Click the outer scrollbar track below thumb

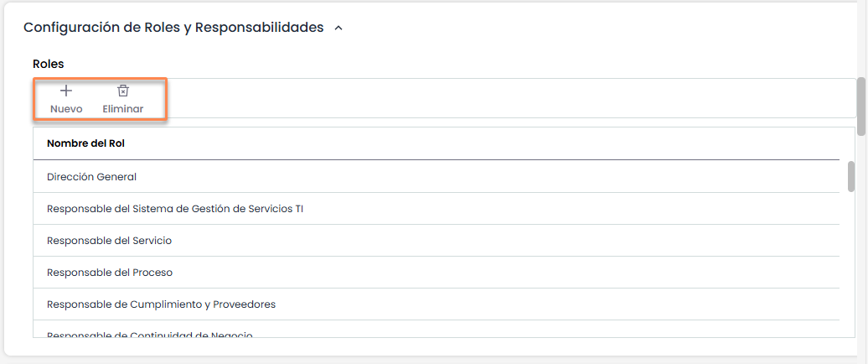(861, 252)
